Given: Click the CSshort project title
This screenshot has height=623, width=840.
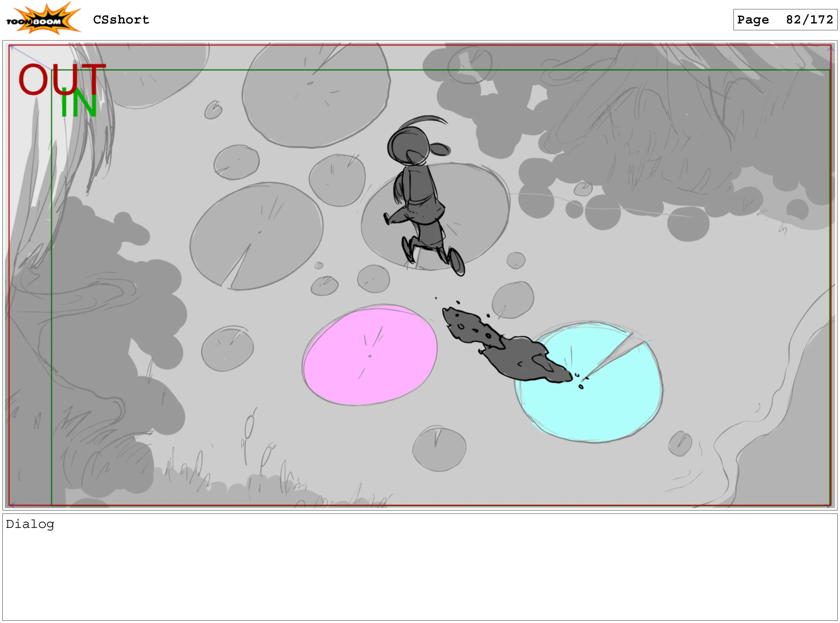Looking at the screenshot, I should [x=121, y=19].
